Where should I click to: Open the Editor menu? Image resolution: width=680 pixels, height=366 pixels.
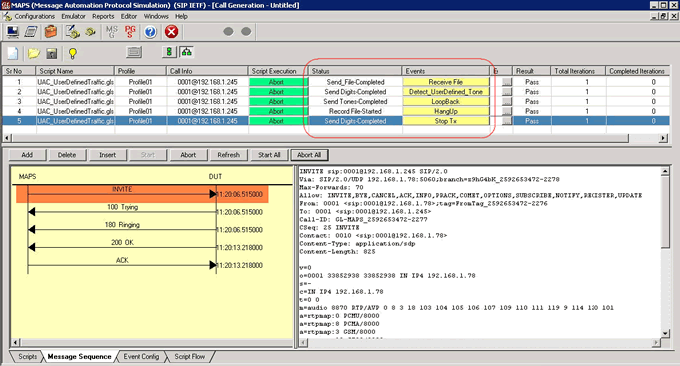click(x=129, y=16)
